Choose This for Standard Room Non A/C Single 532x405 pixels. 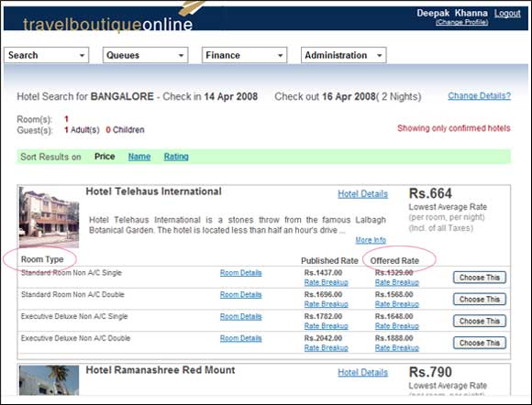(x=480, y=278)
